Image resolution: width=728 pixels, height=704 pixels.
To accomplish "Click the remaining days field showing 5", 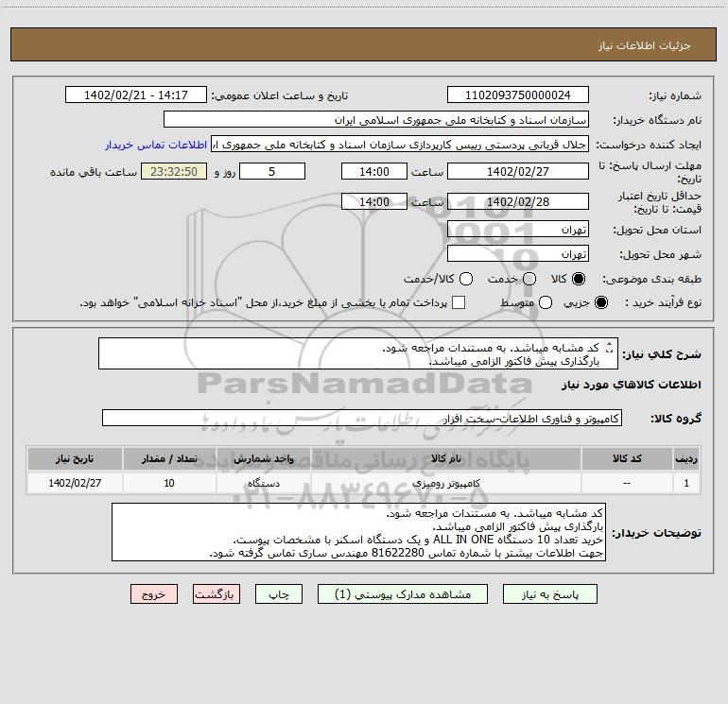I will tap(272, 171).
